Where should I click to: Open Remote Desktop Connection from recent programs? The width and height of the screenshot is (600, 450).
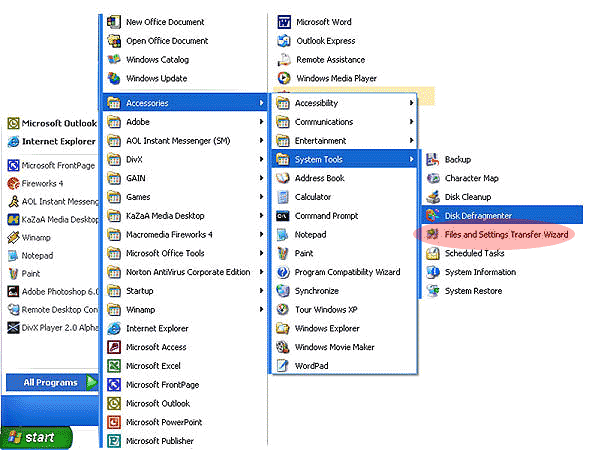point(52,310)
